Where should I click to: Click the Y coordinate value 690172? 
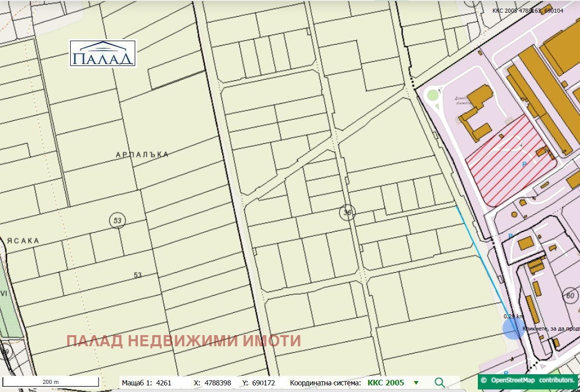pyautogui.click(x=262, y=383)
